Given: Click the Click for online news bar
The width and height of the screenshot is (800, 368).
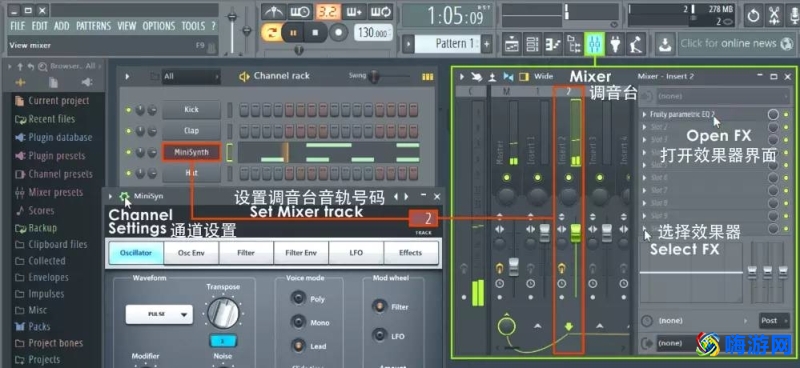Looking at the screenshot, I should [737, 44].
